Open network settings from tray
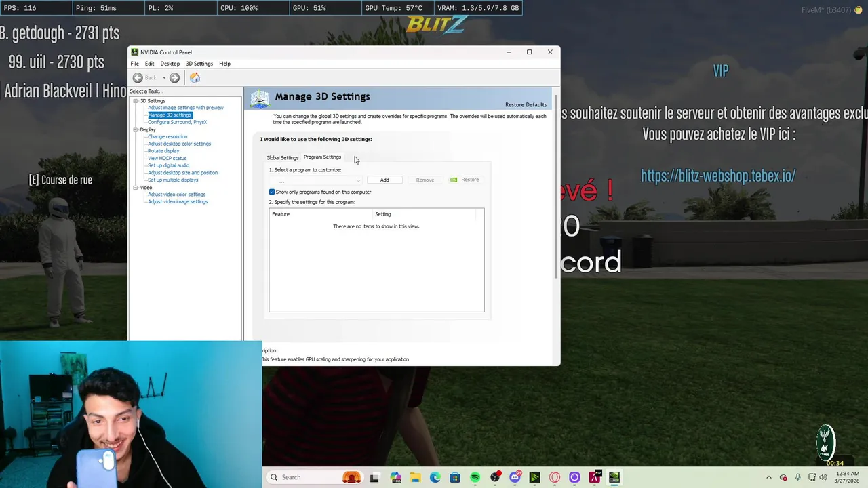The image size is (868, 488). [x=812, y=478]
